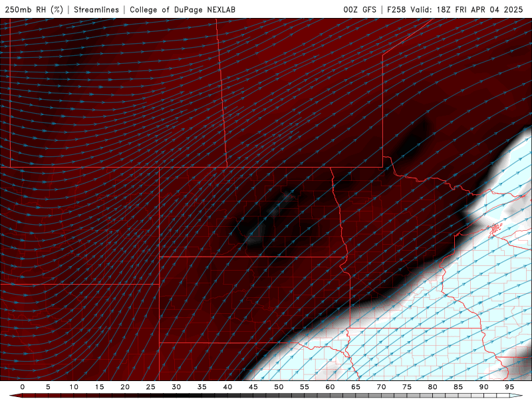Screen dimensions: 532x399
Task: Click the colorbar label '40'
Action: click(227, 387)
